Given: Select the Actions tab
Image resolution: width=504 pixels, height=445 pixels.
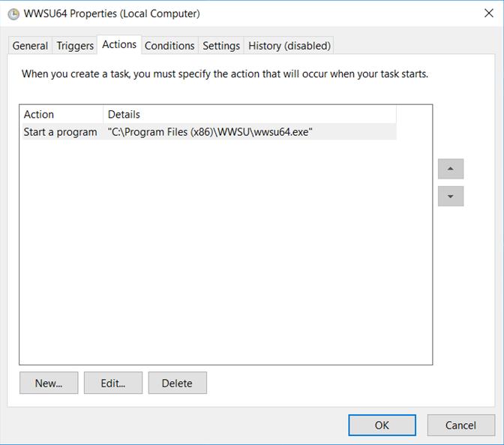Looking at the screenshot, I should (x=119, y=44).
